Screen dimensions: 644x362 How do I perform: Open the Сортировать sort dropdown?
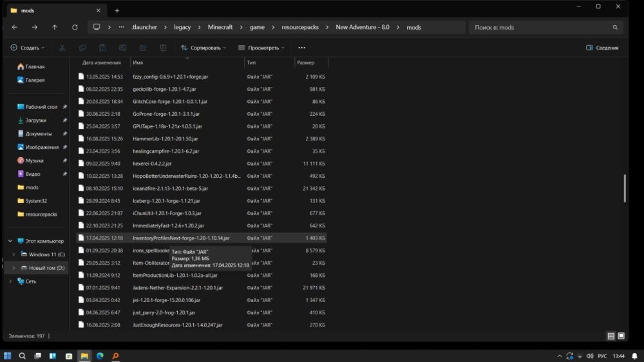pos(204,48)
